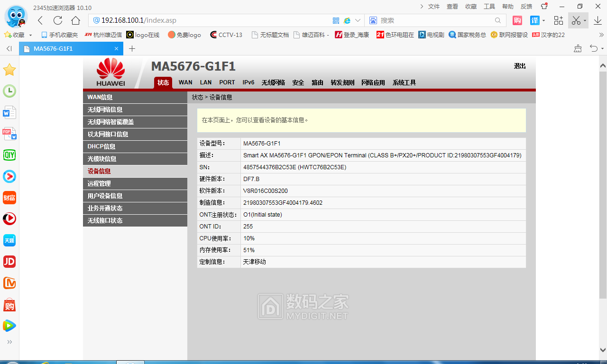
Task: Click the Baidu paw search engine selector
Action: [373, 20]
